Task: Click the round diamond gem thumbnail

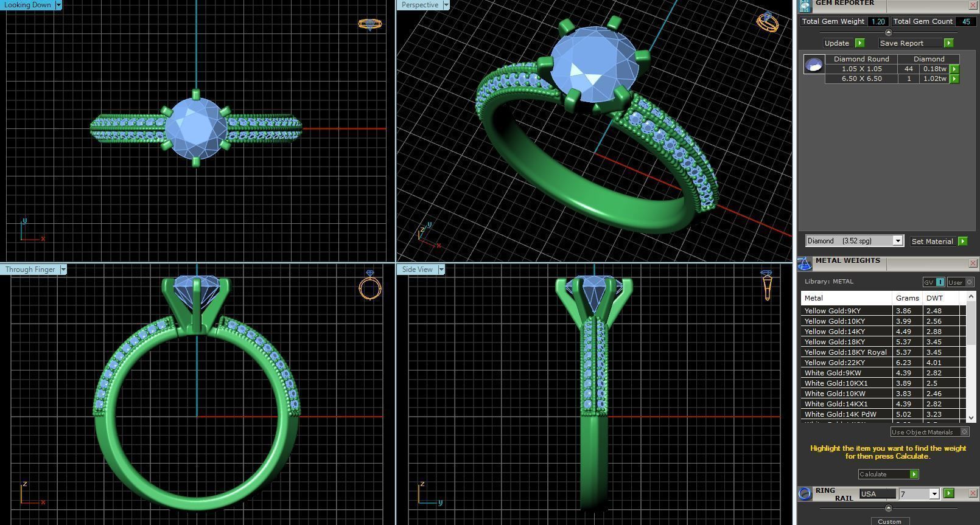Action: pos(814,64)
